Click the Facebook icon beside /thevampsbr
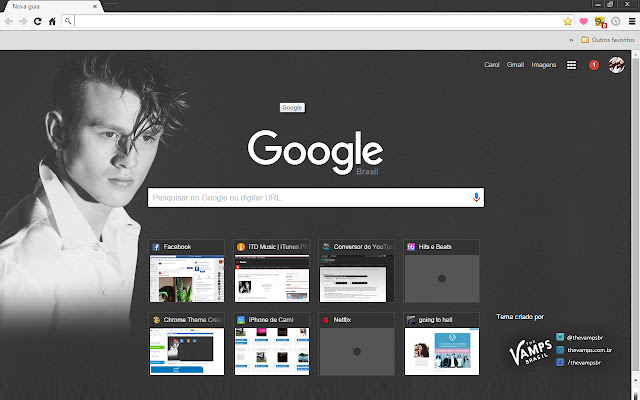Screen dimensions: 640x400 pos(560,362)
